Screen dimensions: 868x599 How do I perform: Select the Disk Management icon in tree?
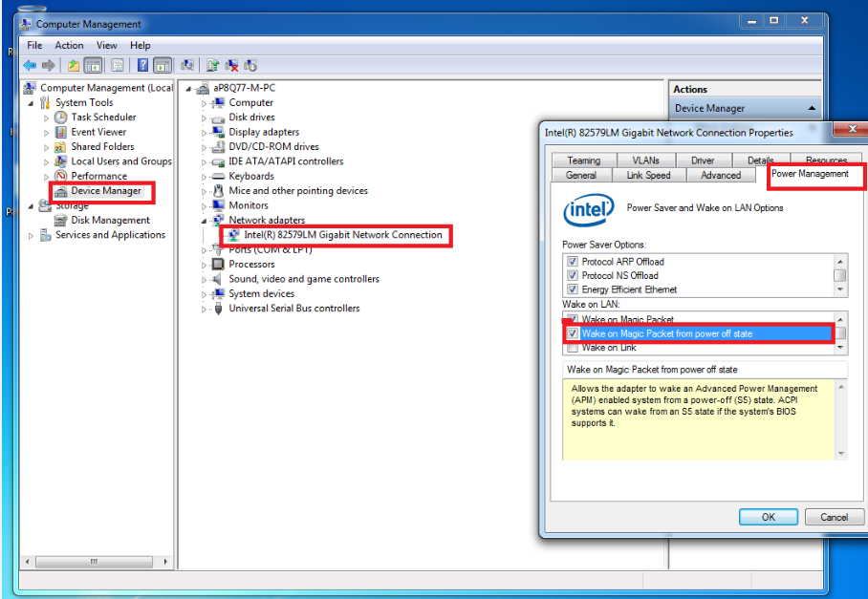[x=61, y=220]
